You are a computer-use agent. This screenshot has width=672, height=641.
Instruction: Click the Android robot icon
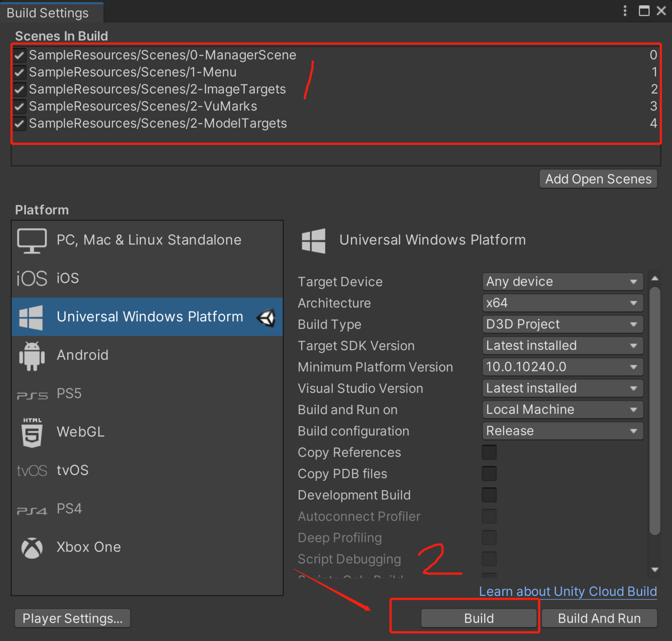[32, 356]
